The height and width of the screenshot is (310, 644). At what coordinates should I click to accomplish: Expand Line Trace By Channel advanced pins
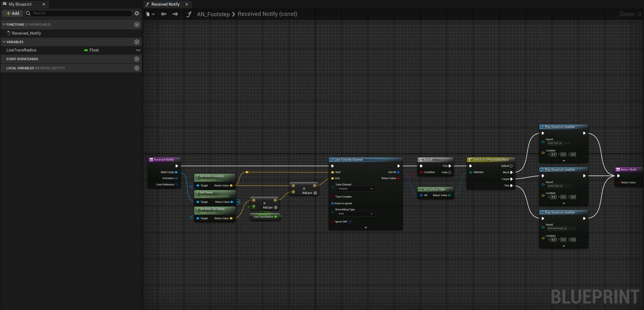(x=366, y=228)
